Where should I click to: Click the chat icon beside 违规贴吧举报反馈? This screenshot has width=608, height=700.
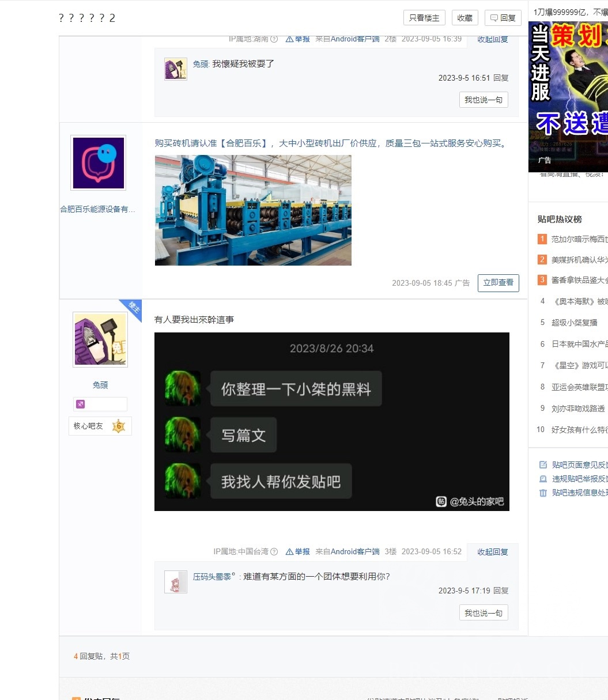tap(542, 479)
